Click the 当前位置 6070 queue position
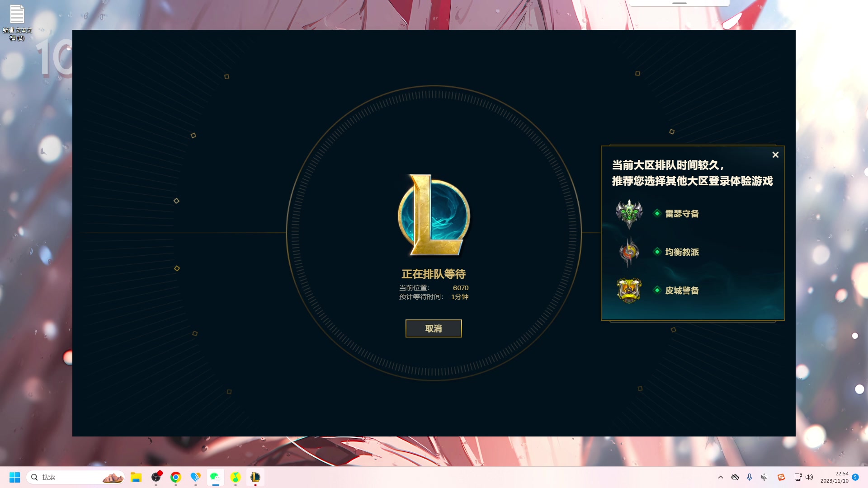The width and height of the screenshot is (868, 488). [434, 288]
